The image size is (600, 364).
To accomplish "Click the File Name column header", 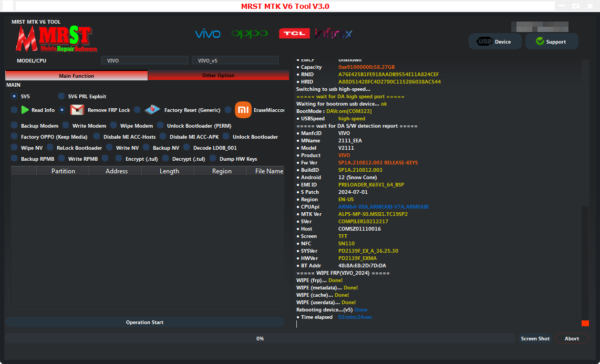I will click(x=266, y=171).
